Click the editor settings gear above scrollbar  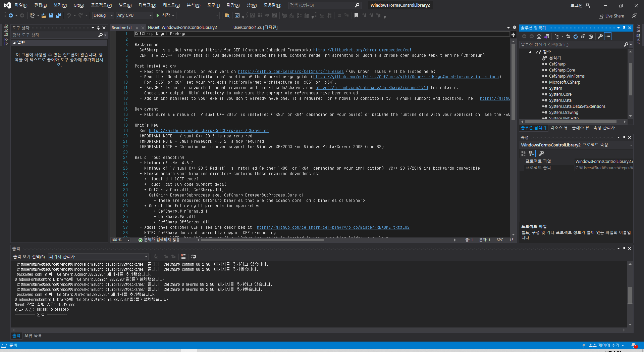515,28
